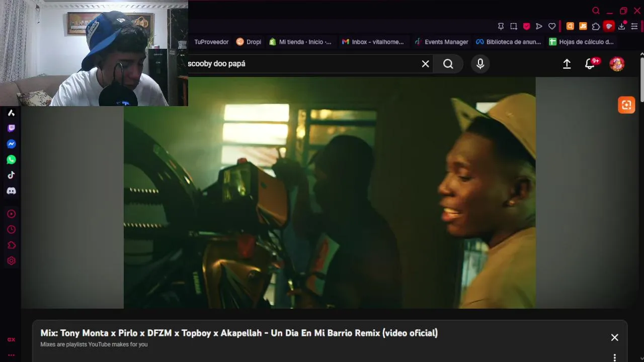
Task: Open the Easy Setup sliders icon
Action: [x=634, y=26]
